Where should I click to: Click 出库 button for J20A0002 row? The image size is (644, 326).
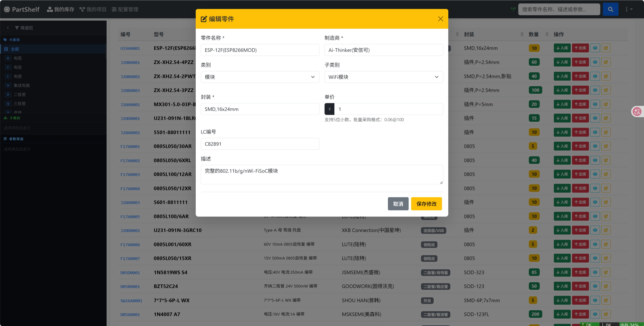pos(580,132)
